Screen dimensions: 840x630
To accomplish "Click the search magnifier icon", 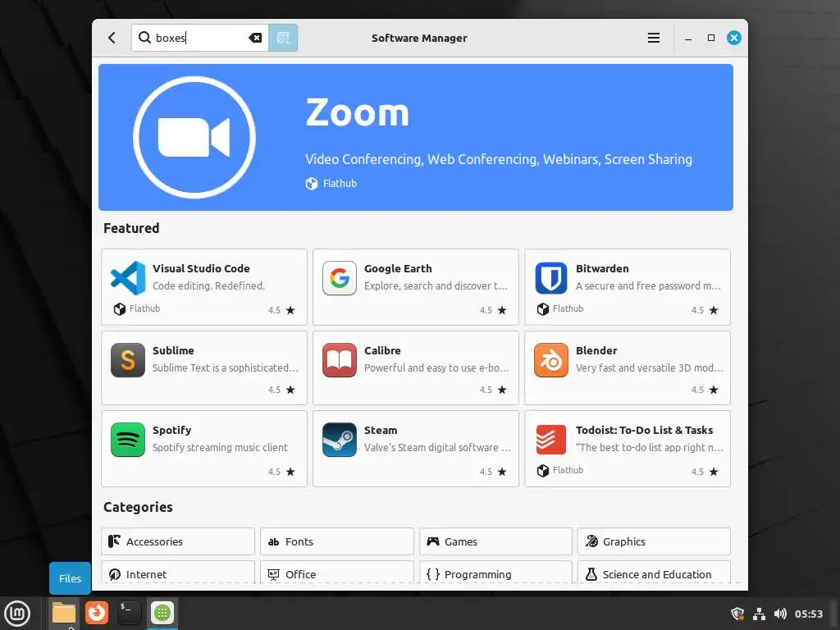I will [144, 38].
